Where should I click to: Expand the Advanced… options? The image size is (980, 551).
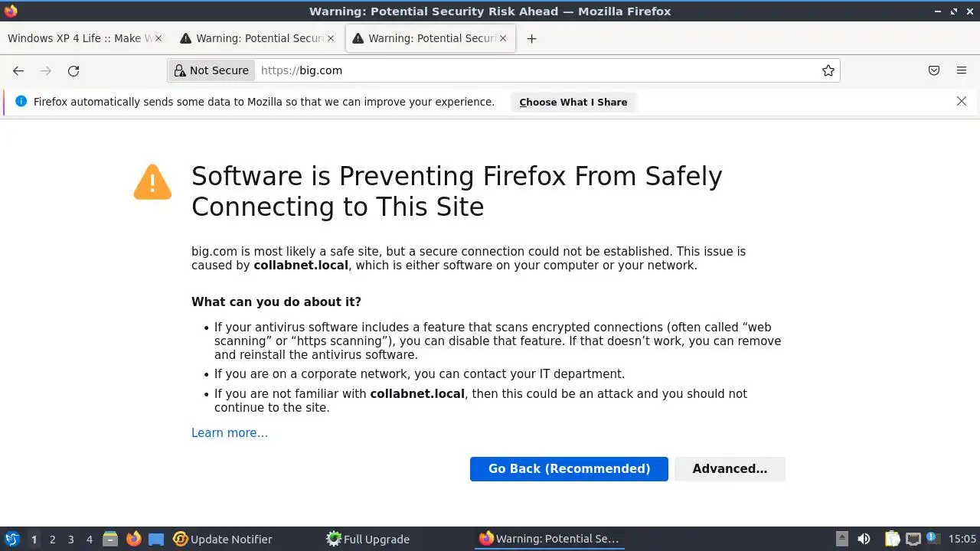tap(730, 468)
